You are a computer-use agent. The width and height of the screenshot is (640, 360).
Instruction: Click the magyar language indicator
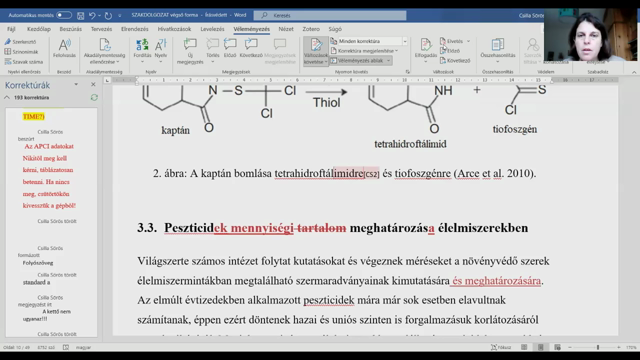tap(83, 347)
